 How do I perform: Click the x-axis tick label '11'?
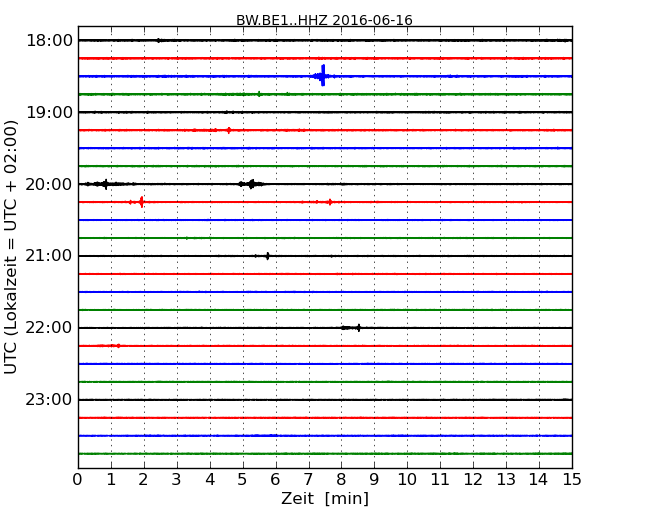440,480
